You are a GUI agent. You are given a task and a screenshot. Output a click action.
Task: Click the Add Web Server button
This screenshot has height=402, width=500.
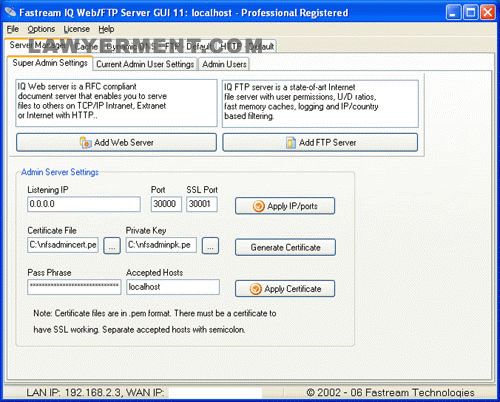pyautogui.click(x=116, y=143)
